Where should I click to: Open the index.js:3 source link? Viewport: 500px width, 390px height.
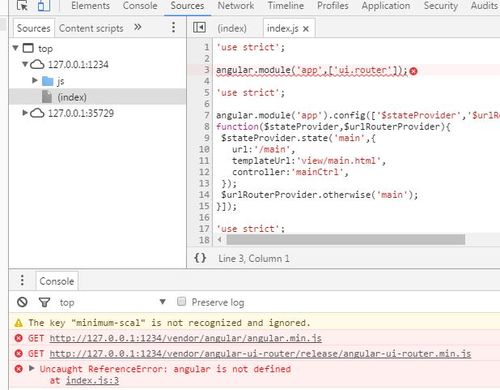[92, 380]
